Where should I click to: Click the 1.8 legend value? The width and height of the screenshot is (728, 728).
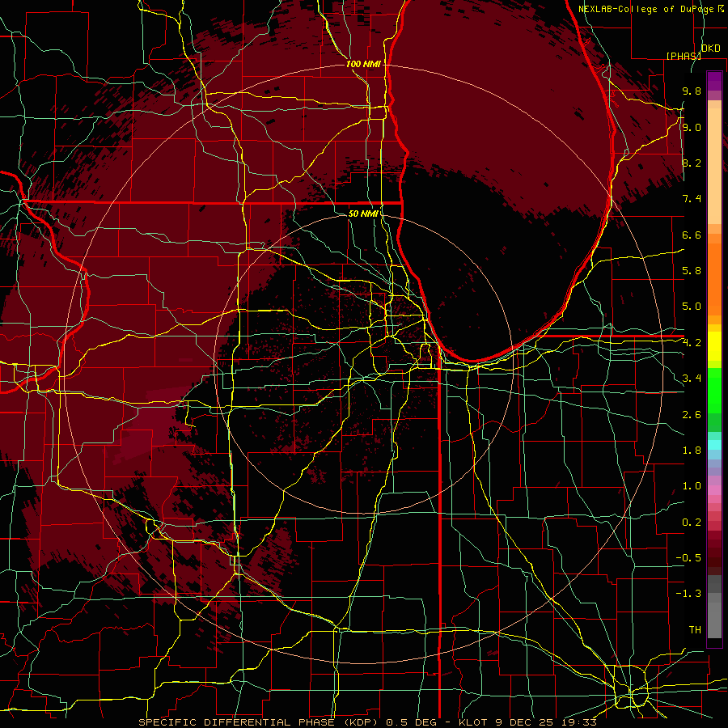692,451
